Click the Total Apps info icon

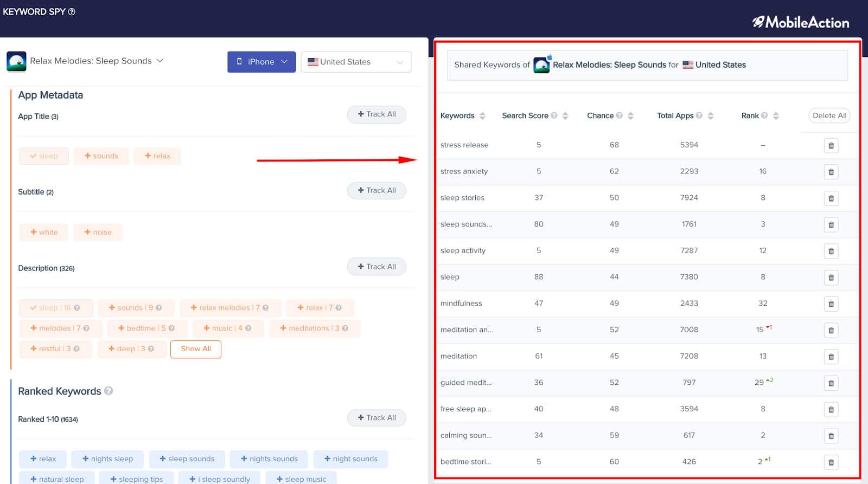[699, 115]
